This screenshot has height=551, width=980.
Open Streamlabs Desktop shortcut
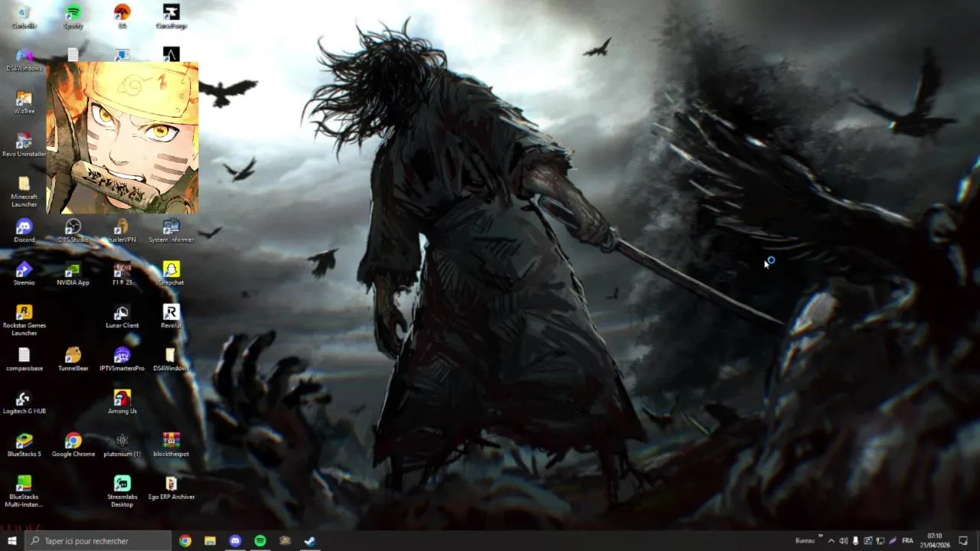click(x=122, y=492)
